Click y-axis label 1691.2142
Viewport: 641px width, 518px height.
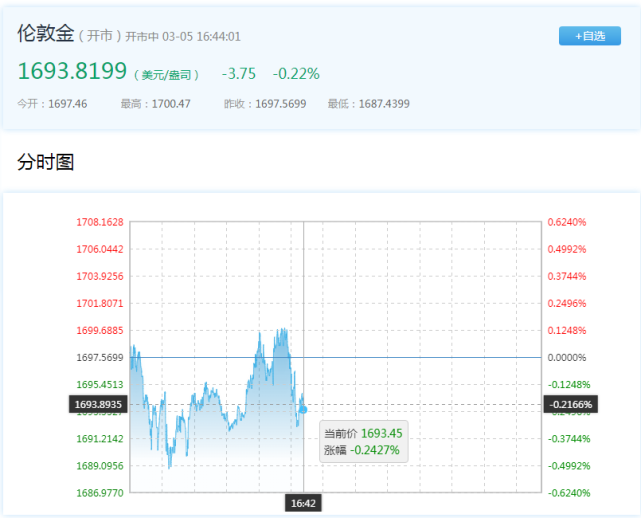(100, 439)
